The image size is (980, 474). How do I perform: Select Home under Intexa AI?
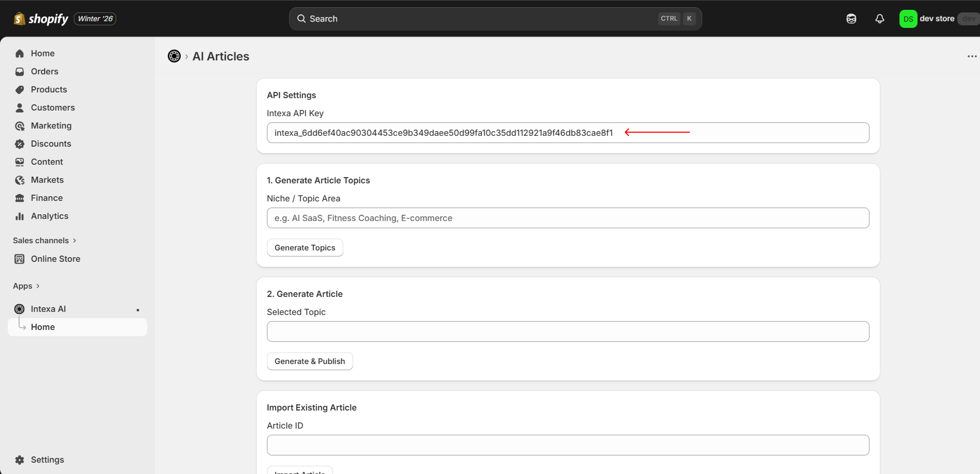43,327
